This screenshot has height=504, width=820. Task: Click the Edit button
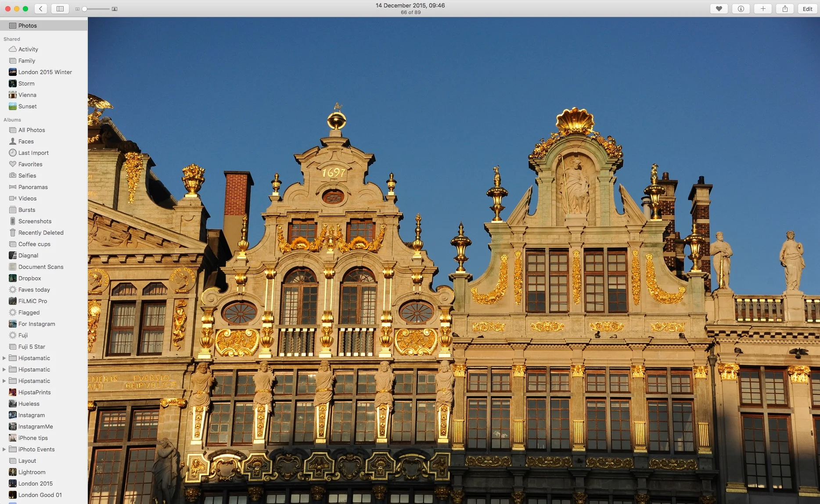807,8
